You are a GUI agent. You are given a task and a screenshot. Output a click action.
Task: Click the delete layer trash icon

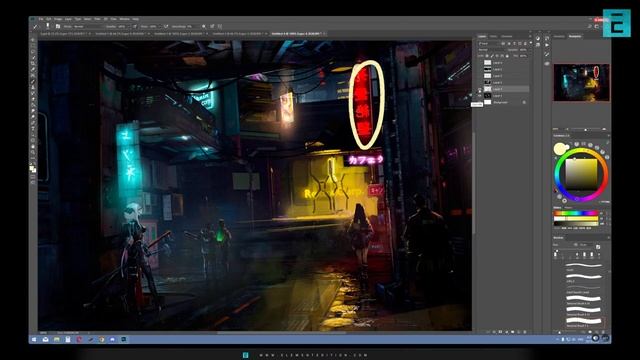coord(525,332)
